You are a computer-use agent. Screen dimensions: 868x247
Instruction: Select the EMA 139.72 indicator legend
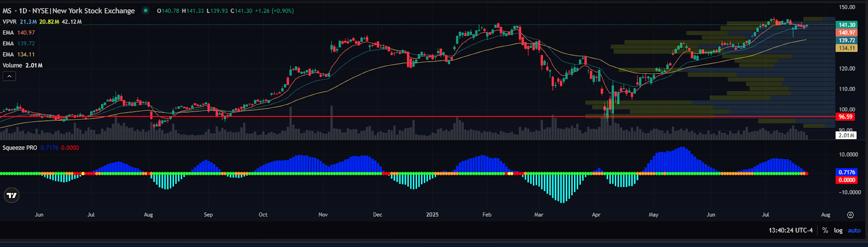coord(19,43)
